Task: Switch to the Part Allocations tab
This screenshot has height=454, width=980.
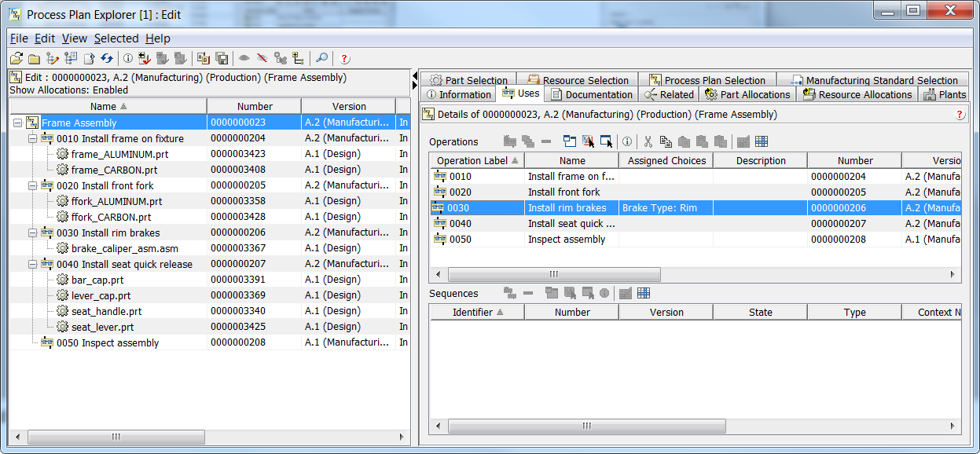Action: [x=747, y=94]
